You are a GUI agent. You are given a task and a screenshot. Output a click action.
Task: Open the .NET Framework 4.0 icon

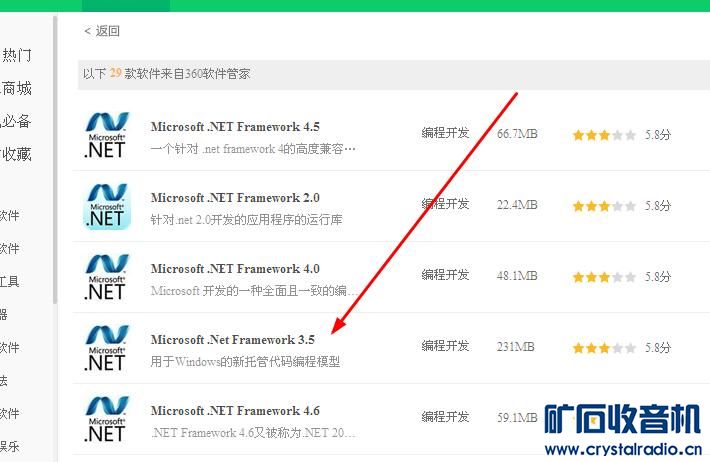tap(107, 277)
